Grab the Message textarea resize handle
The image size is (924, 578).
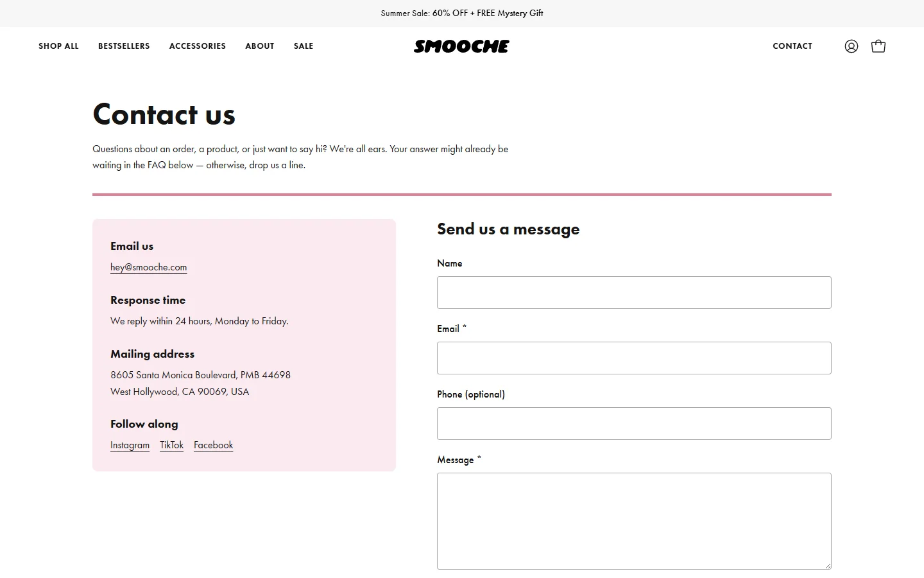[x=827, y=565]
